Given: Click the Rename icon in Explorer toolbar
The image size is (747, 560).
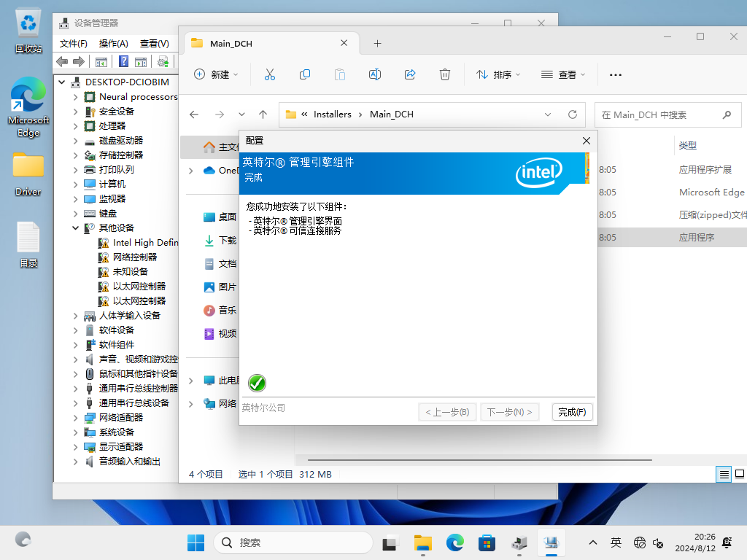Looking at the screenshot, I should [x=375, y=74].
